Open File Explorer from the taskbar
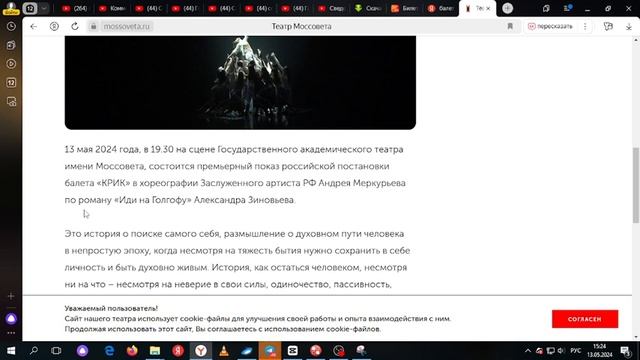The image size is (640, 360). pyautogui.click(x=155, y=351)
